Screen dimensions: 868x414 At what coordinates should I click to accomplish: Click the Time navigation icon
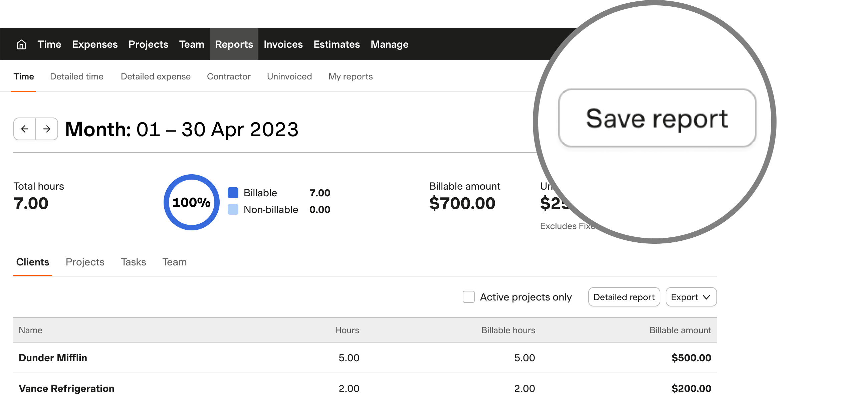click(49, 44)
